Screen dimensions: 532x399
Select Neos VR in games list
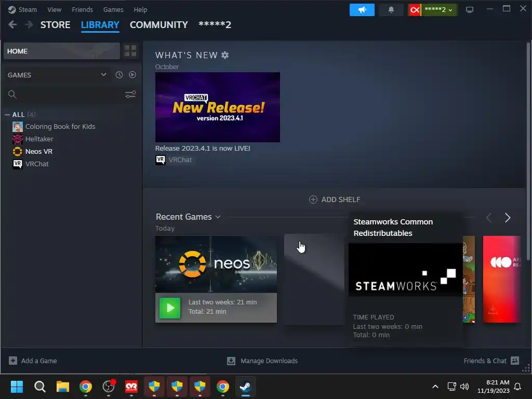pyautogui.click(x=39, y=151)
